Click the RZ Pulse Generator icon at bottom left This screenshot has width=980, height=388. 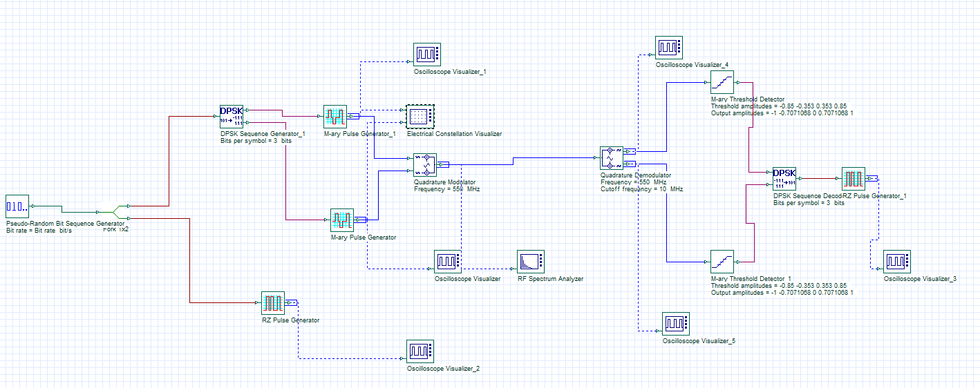point(273,302)
